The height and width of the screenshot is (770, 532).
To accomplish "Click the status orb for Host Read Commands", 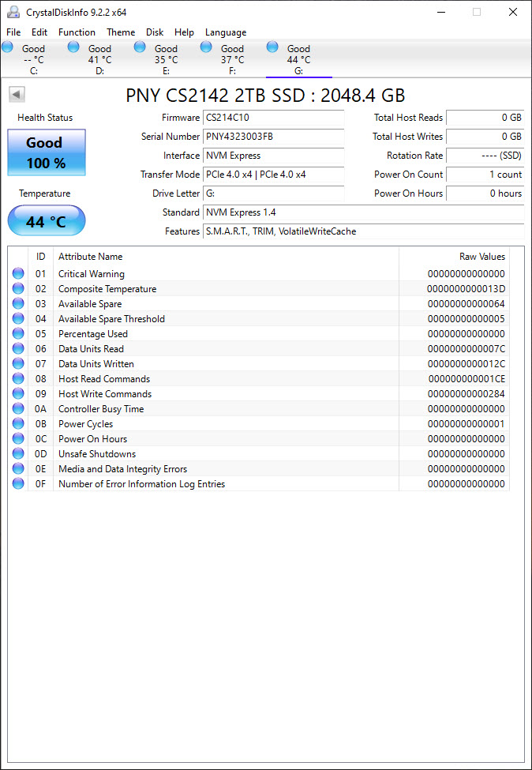I will [x=18, y=378].
